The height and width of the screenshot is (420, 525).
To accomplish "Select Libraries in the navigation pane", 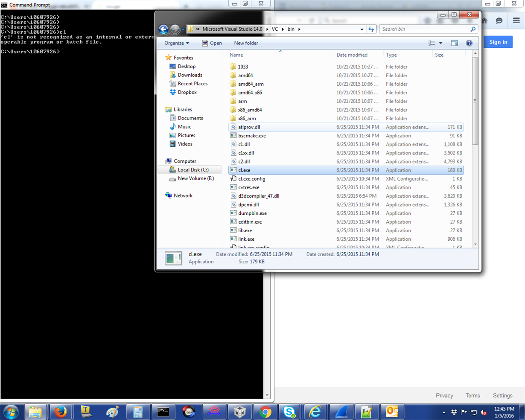I will coord(183,110).
